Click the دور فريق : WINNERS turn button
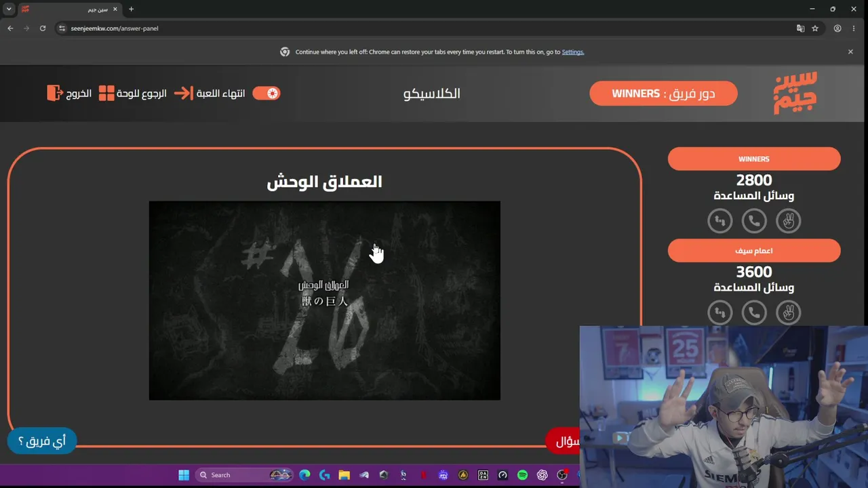868x488 pixels. (663, 94)
